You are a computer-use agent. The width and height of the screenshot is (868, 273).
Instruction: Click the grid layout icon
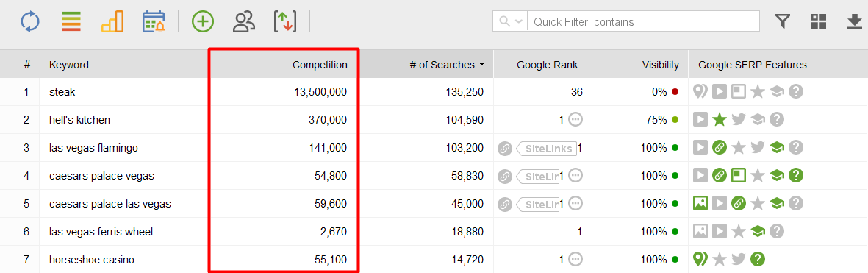pyautogui.click(x=819, y=21)
